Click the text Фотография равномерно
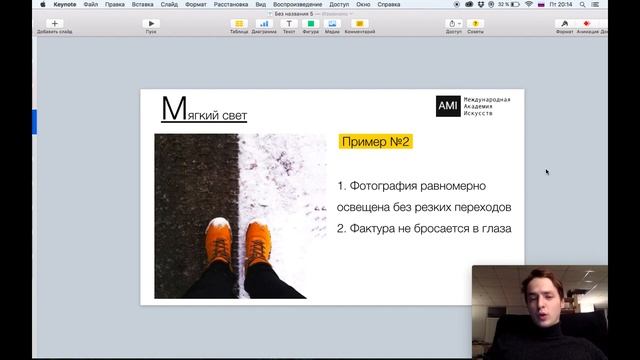640x360 pixels. pos(418,186)
